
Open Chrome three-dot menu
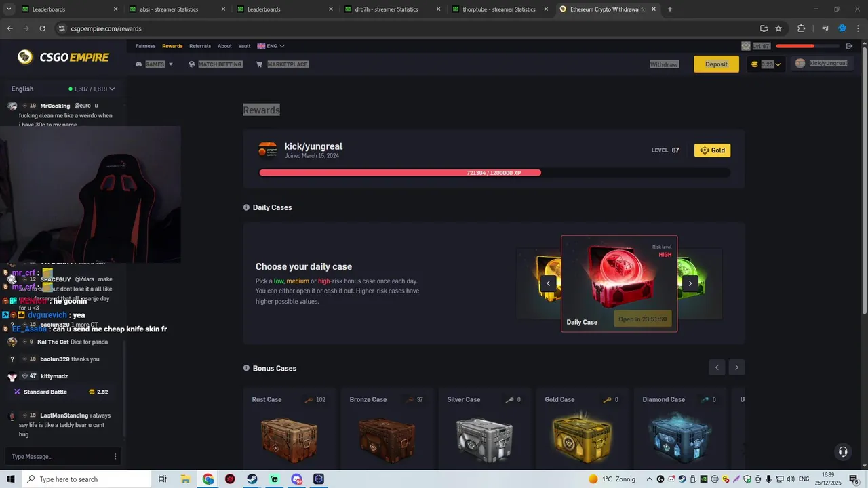[858, 28]
